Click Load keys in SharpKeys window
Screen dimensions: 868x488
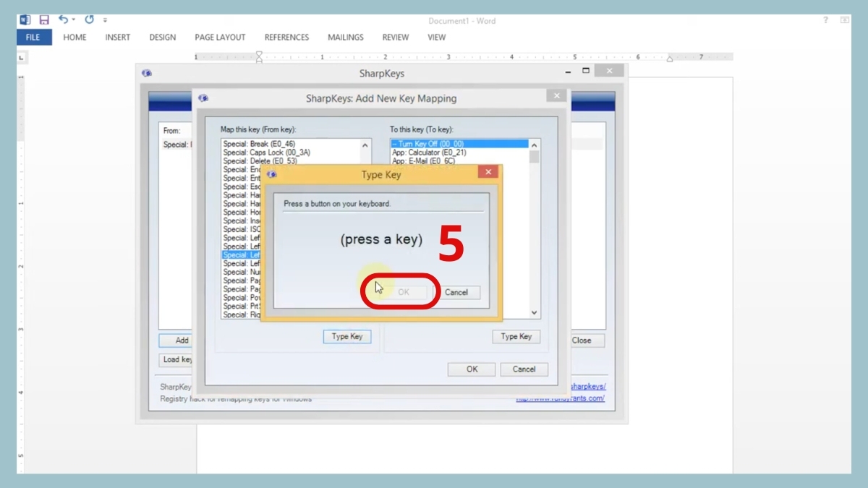177,359
